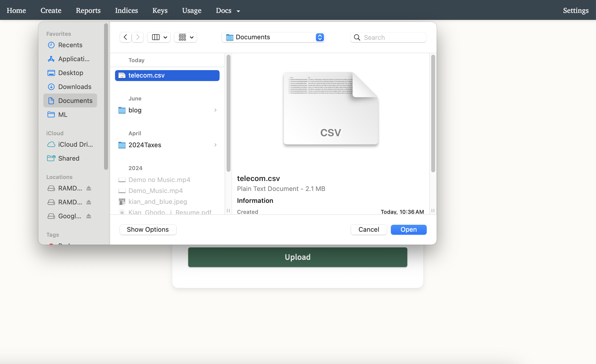Screen dimensions: 596x364
Task: Click the Show Options button
Action: coord(148,229)
